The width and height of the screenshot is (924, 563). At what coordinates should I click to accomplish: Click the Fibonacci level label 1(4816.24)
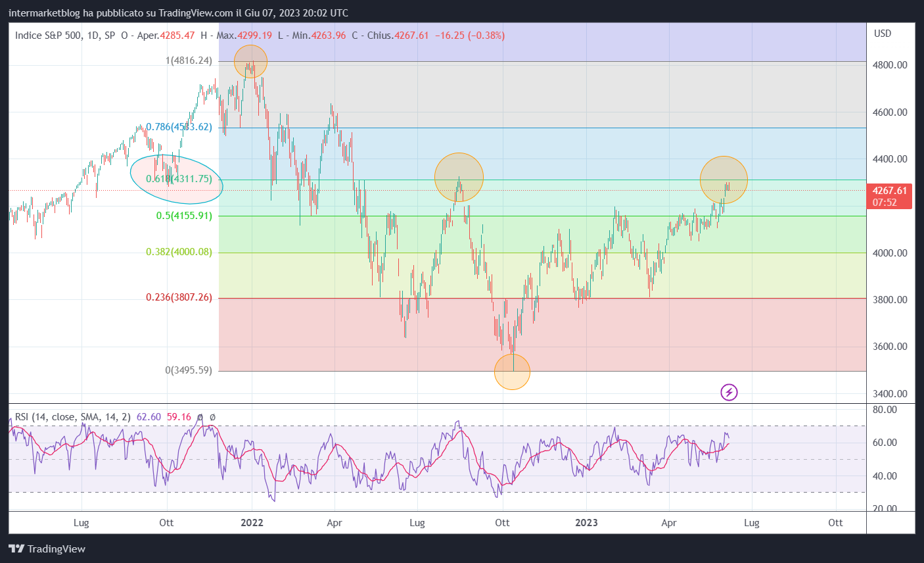click(189, 61)
